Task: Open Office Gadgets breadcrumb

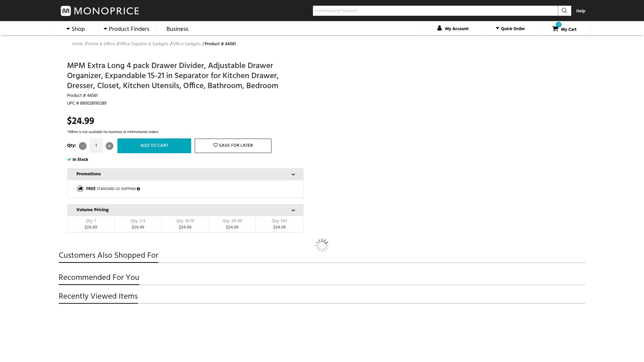Action: point(186,44)
